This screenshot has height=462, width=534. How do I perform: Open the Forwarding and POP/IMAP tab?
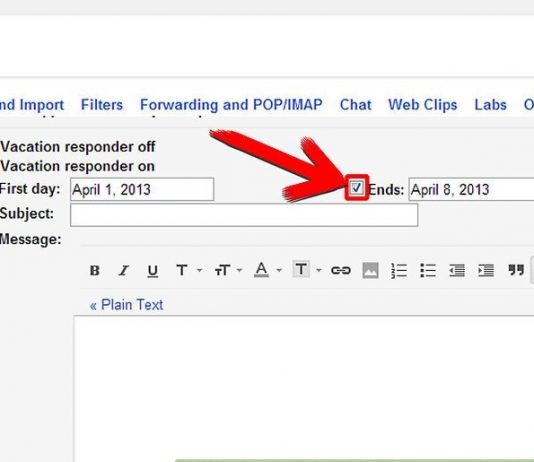[x=231, y=105]
